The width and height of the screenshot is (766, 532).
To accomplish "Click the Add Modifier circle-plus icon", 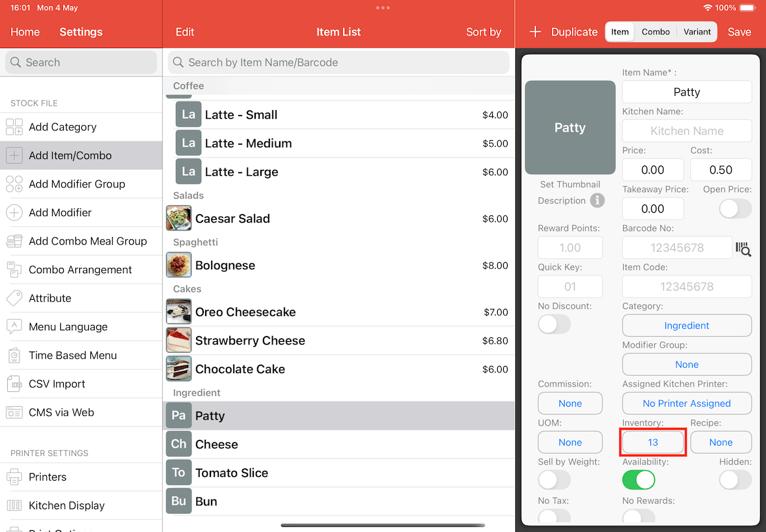I will point(14,212).
